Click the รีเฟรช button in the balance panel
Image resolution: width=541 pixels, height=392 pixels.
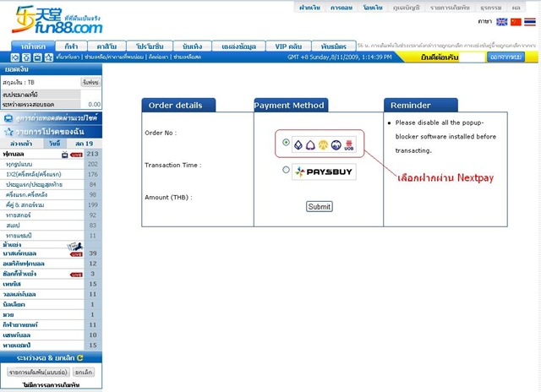[90, 82]
